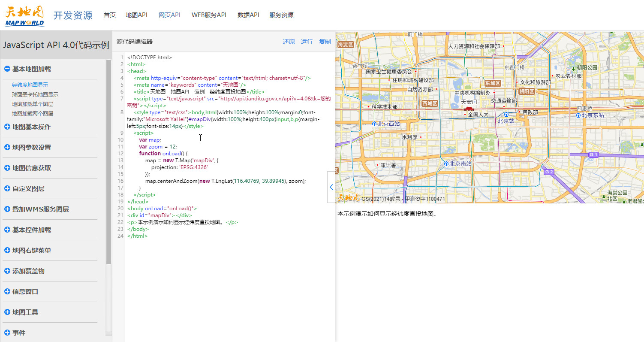Expand the 信息窗口 section
The height and width of the screenshot is (342, 644).
(7, 291)
